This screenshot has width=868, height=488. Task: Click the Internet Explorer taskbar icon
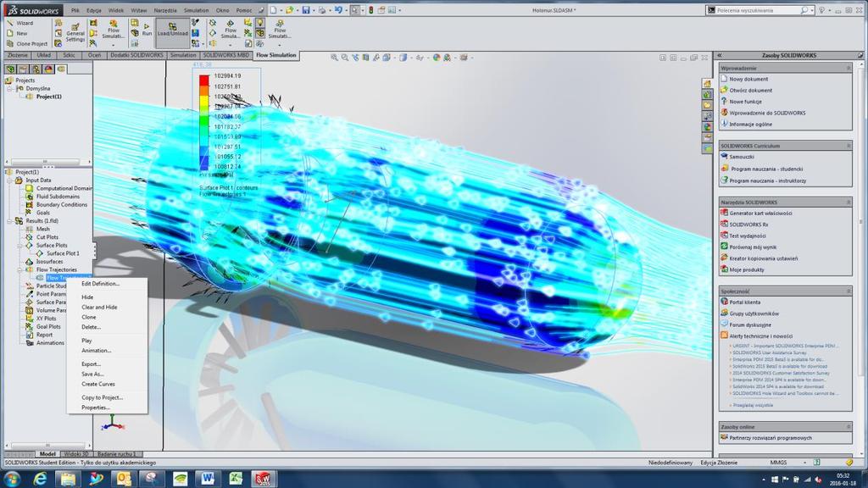(x=40, y=478)
